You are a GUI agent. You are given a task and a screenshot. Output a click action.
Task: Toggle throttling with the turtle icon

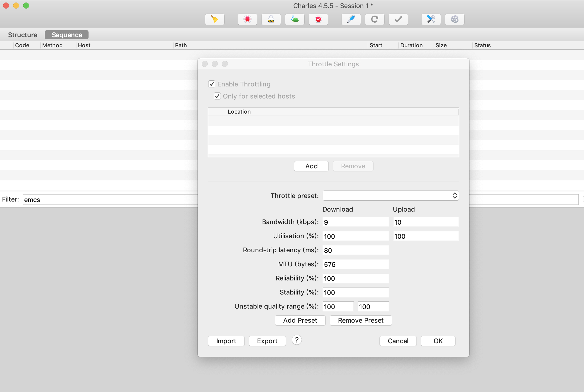pyautogui.click(x=295, y=19)
